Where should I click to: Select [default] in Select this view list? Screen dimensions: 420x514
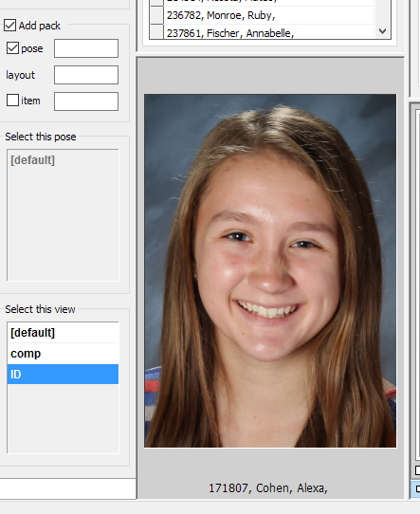(x=63, y=333)
